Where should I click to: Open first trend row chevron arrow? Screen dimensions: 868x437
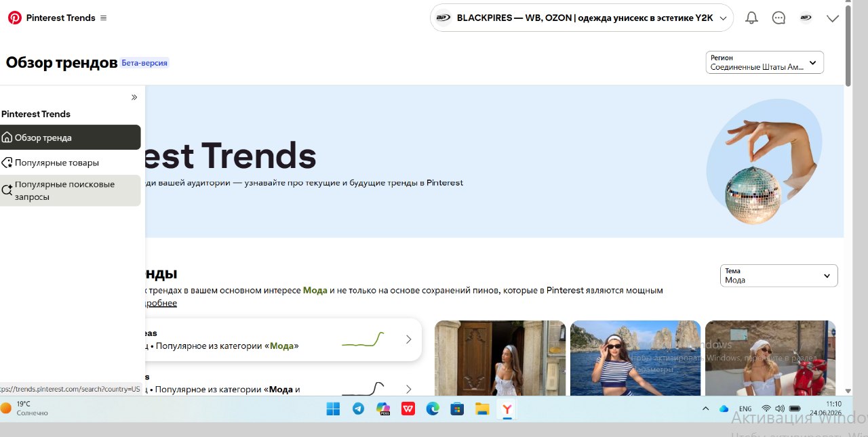(x=408, y=339)
